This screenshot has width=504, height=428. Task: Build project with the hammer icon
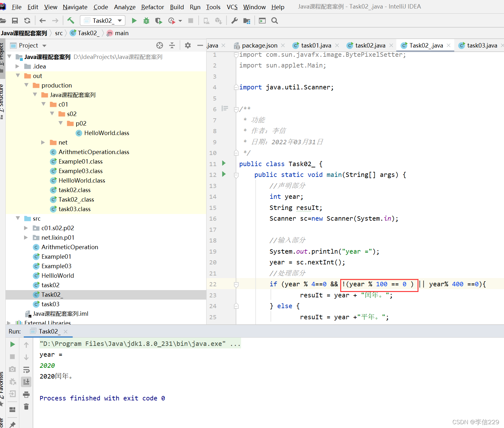[70, 21]
